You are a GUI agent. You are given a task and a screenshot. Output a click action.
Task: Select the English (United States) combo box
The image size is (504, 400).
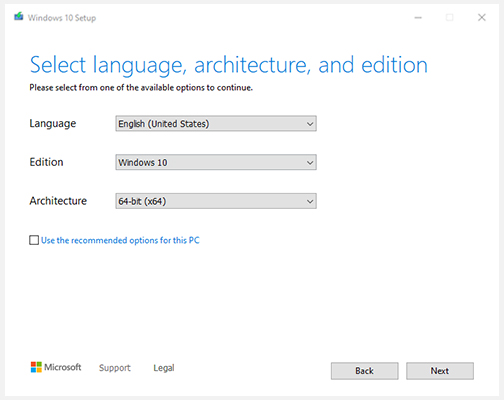(x=216, y=124)
